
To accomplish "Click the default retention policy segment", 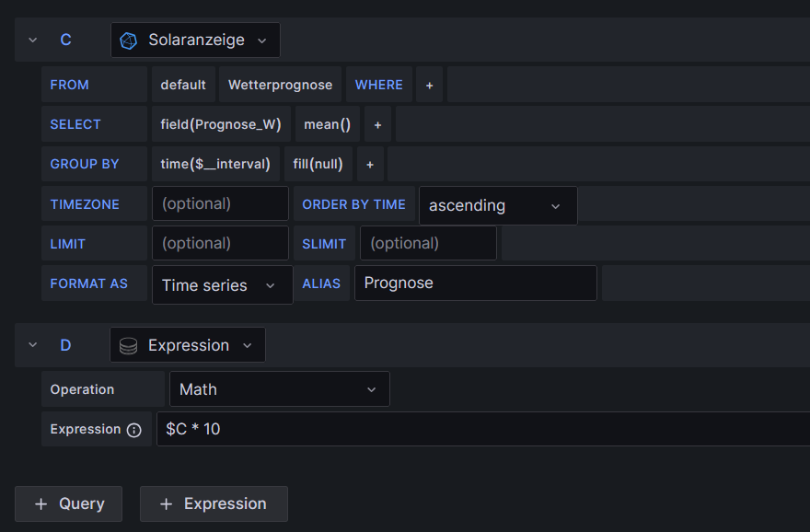I will tap(183, 85).
